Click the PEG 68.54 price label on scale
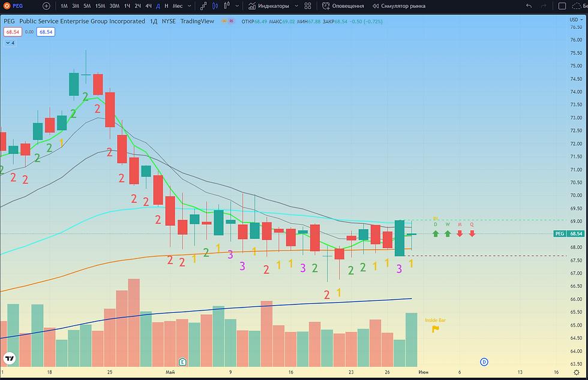The height and width of the screenshot is (380, 588). 569,234
